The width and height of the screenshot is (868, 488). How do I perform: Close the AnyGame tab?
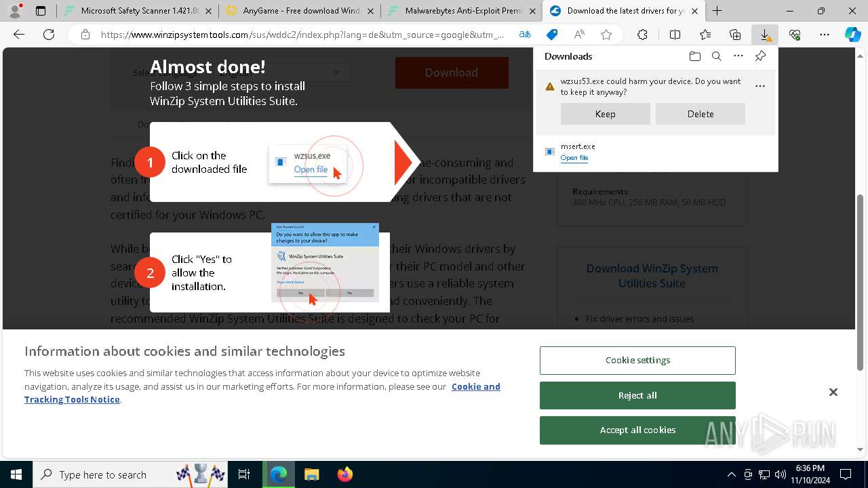click(370, 11)
